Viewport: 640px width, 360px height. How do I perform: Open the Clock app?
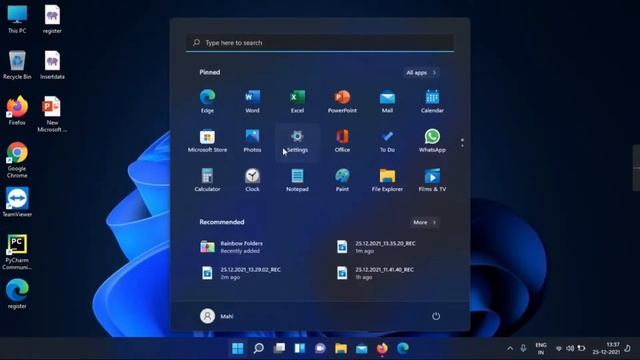tap(252, 180)
